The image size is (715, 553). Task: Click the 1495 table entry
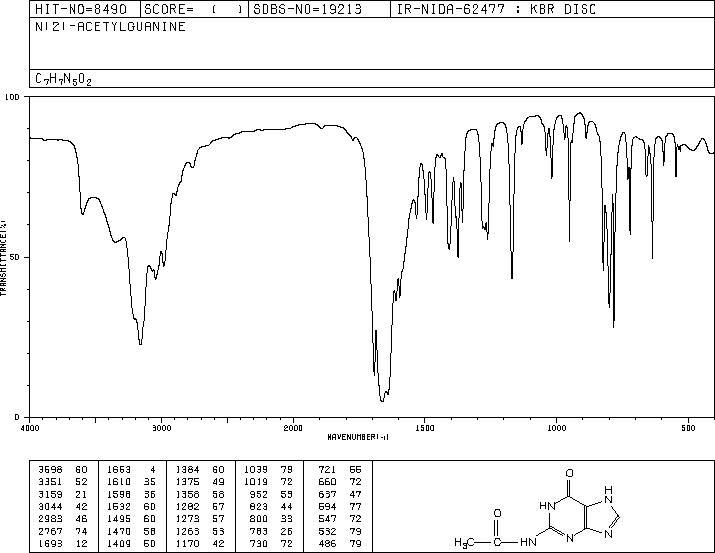(119, 519)
